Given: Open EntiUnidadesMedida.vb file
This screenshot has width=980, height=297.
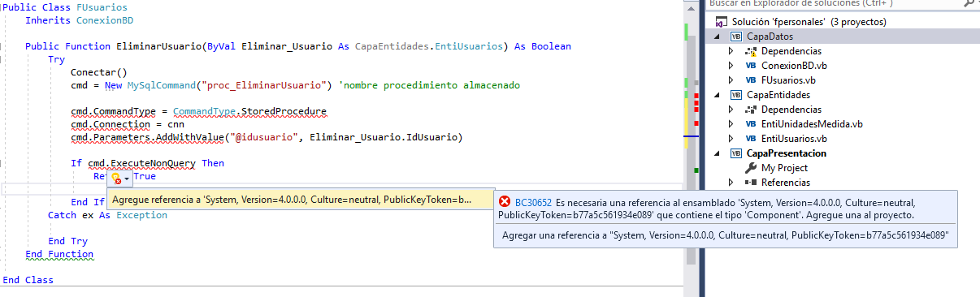Looking at the screenshot, I should (812, 124).
